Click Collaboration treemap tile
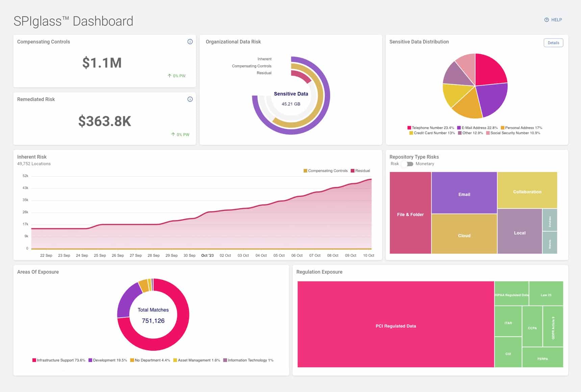Screen dimensions: 581x392 pos(527,190)
